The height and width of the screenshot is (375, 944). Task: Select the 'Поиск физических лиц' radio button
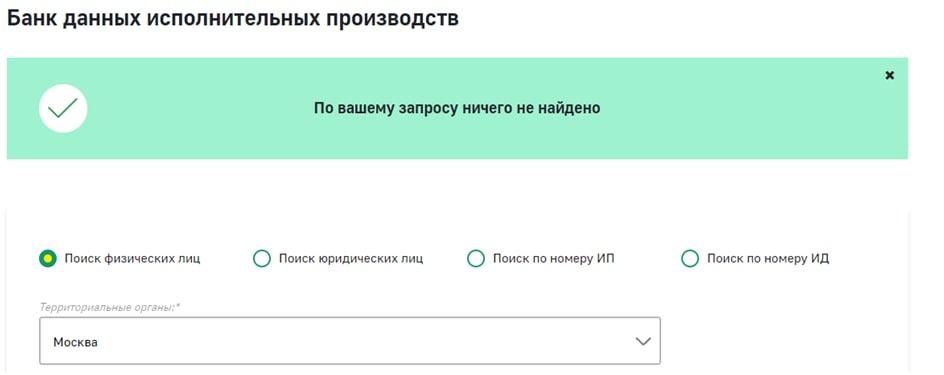coord(48,259)
